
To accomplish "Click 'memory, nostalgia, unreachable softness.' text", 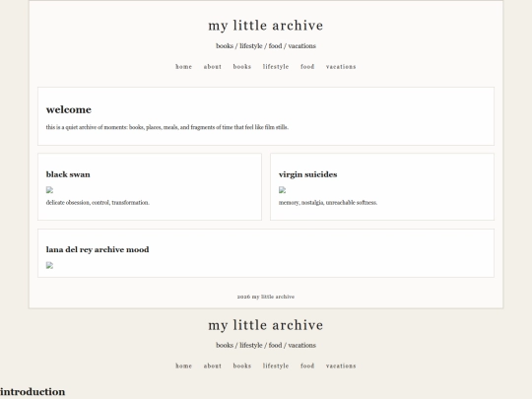I will point(328,203).
